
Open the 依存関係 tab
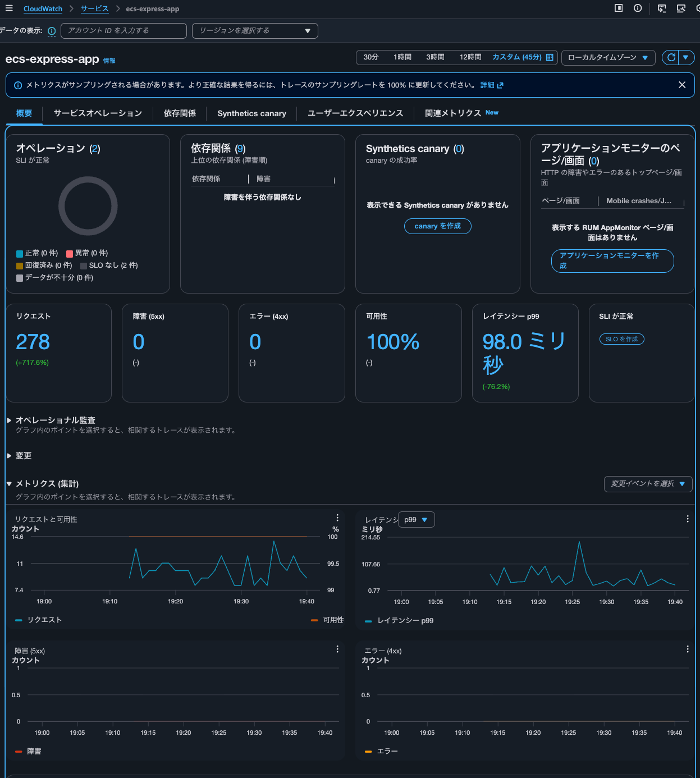pos(180,113)
